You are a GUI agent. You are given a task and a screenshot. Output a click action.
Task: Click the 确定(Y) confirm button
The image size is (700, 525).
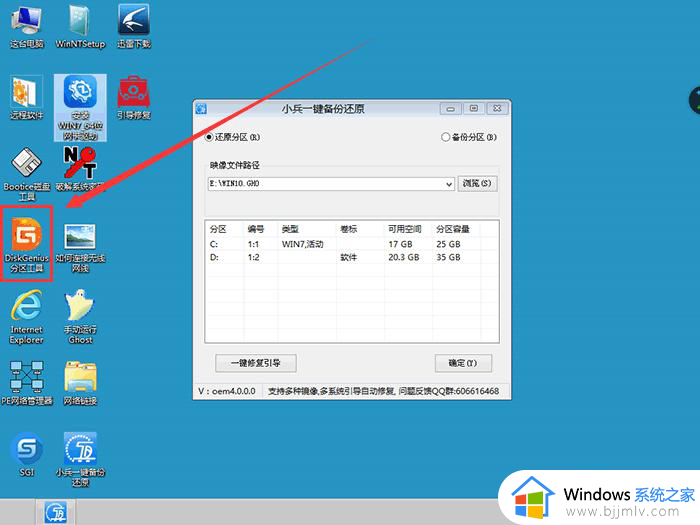(x=463, y=363)
